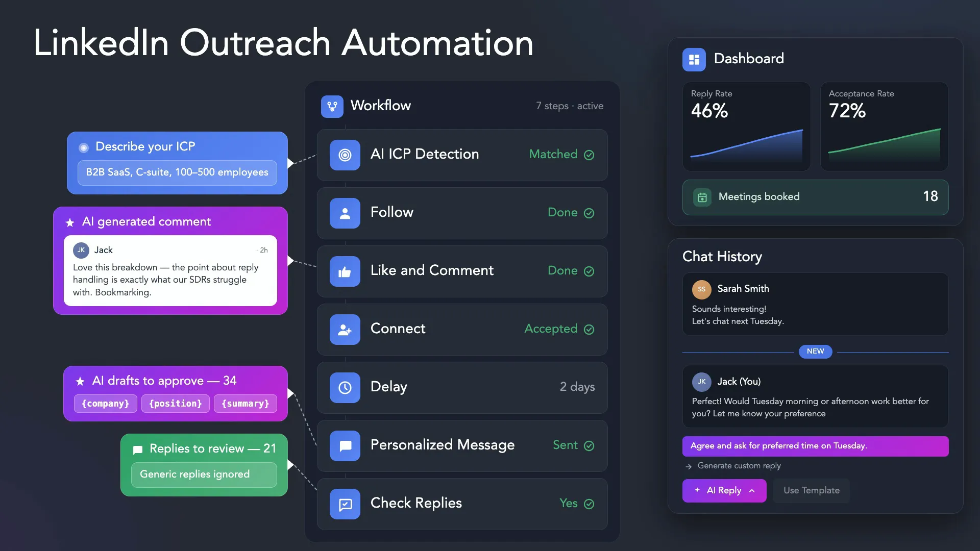The image size is (980, 551).
Task: Click the Accepted checkmark on Connect step
Action: (x=589, y=330)
